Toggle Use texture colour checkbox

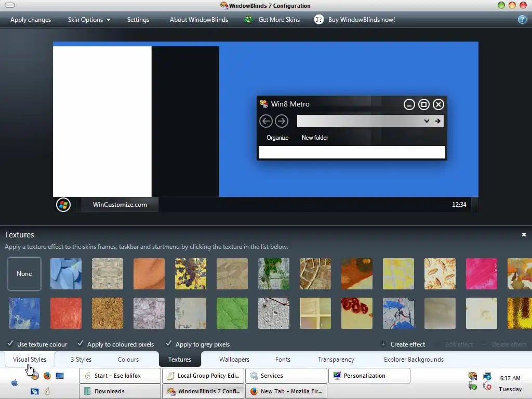(x=10, y=344)
